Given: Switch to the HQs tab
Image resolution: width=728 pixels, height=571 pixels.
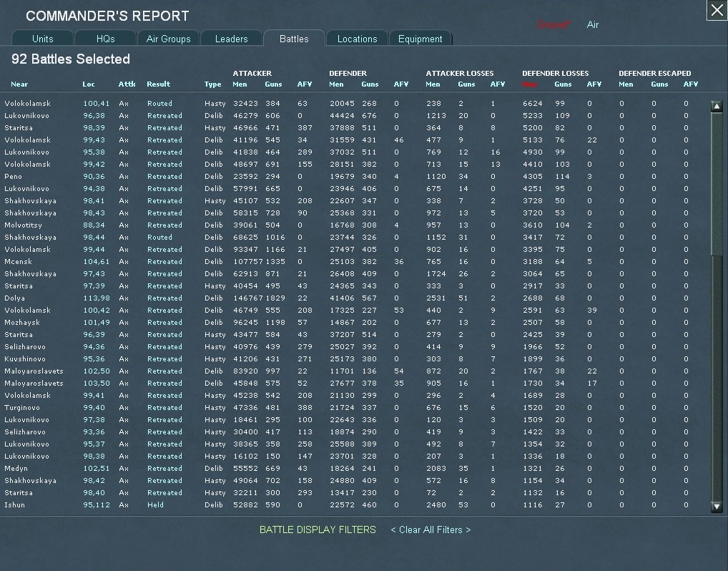Looking at the screenshot, I should click(105, 39).
